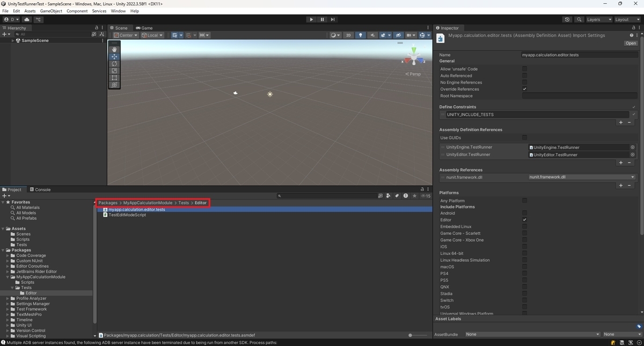Expand SampleScene in Hierarchy
The image size is (644, 346).
coord(13,40)
